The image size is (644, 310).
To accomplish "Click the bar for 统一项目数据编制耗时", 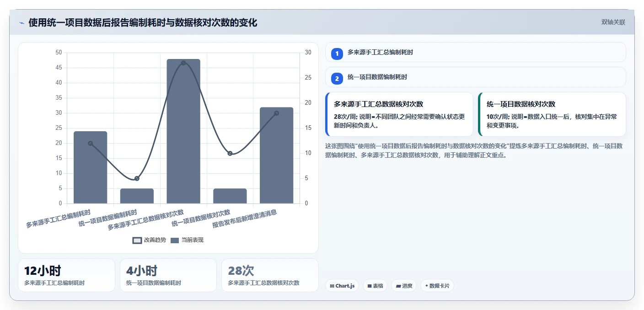I will [137, 196].
